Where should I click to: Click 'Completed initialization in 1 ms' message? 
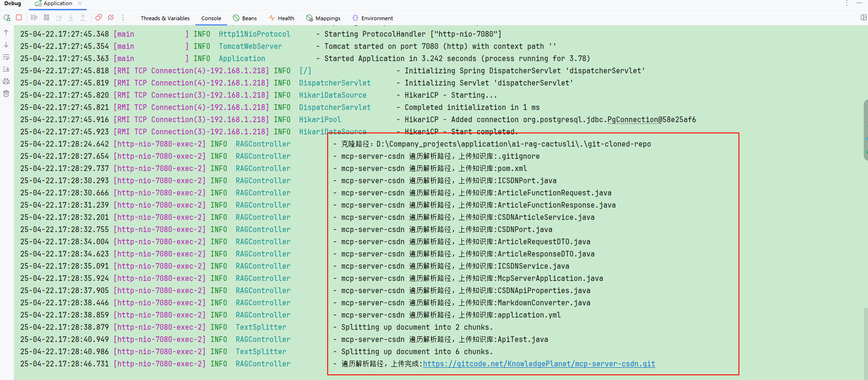[472, 108]
